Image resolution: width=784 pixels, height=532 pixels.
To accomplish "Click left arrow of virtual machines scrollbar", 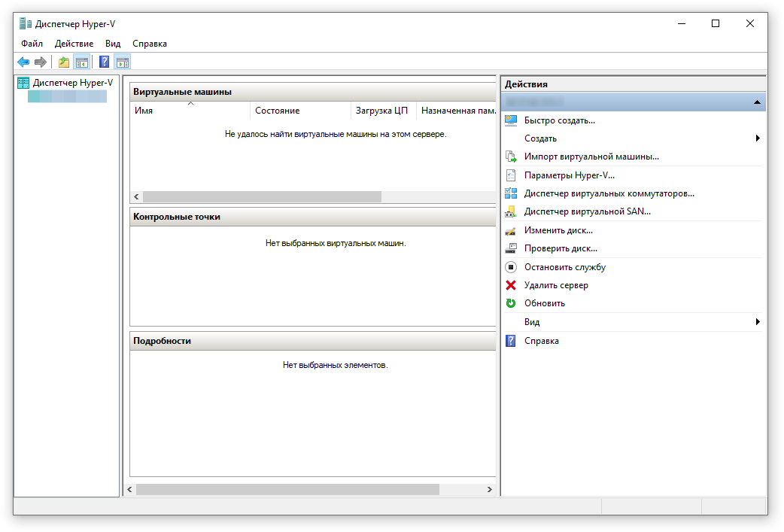I will (136, 196).
